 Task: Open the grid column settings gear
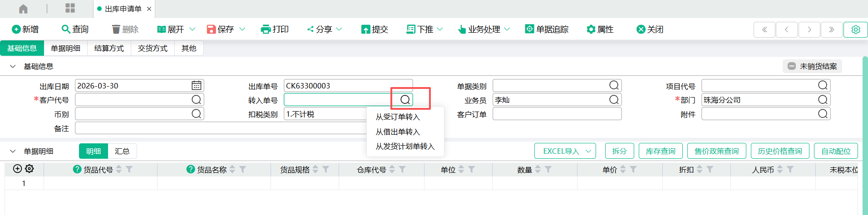30,169
